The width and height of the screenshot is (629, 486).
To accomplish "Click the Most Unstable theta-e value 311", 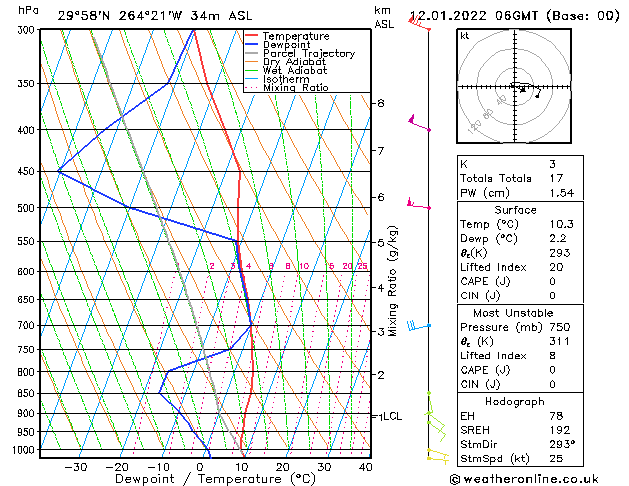I will pyautogui.click(x=560, y=342).
